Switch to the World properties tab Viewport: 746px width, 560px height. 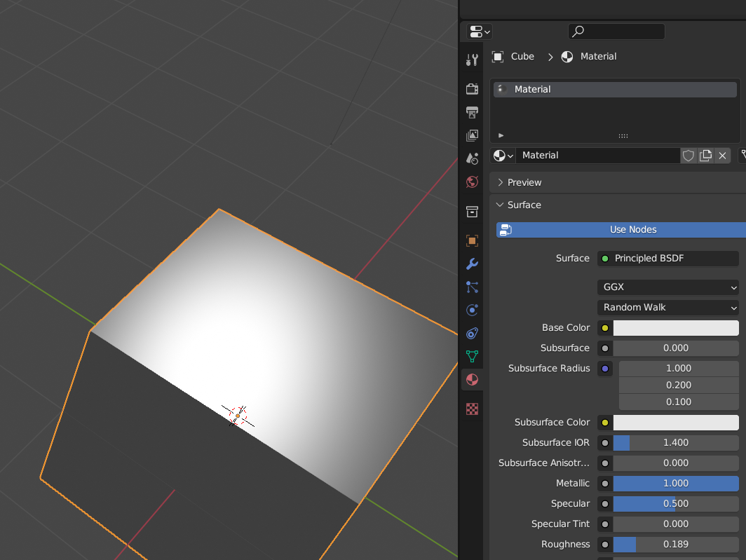click(x=472, y=182)
